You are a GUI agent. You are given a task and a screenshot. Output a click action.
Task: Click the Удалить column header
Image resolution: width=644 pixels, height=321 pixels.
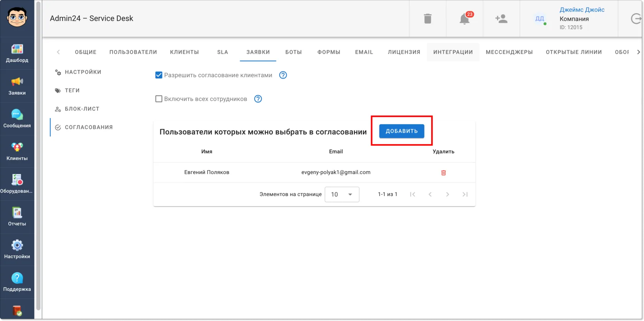(x=444, y=151)
